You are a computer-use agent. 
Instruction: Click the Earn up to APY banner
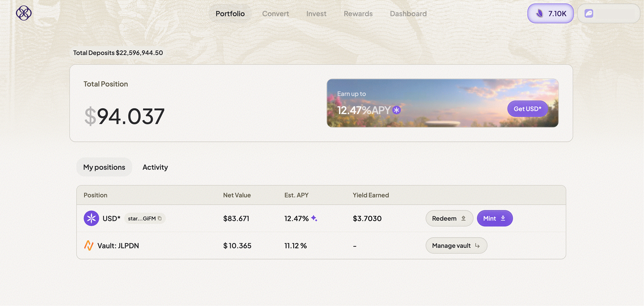coord(417,103)
